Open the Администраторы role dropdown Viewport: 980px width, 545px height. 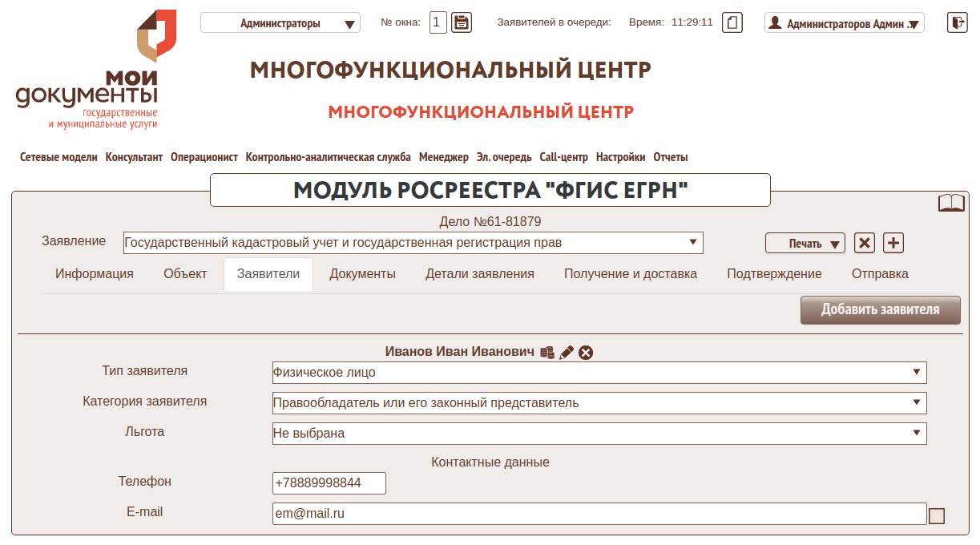(280, 23)
